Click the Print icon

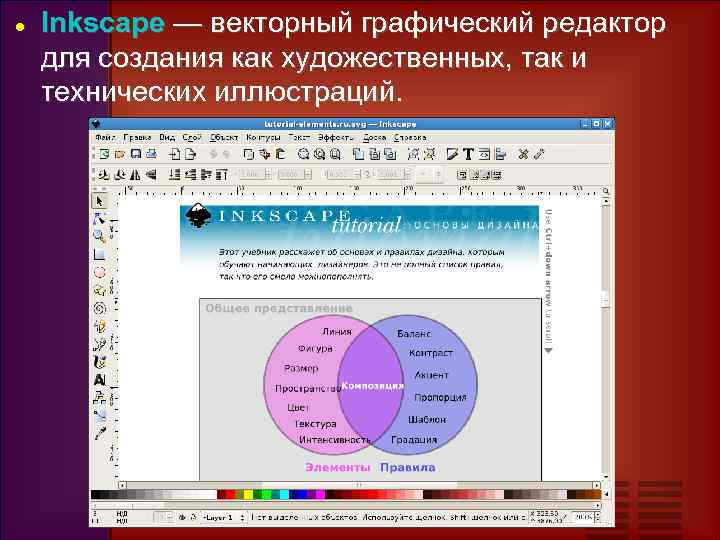(x=151, y=154)
